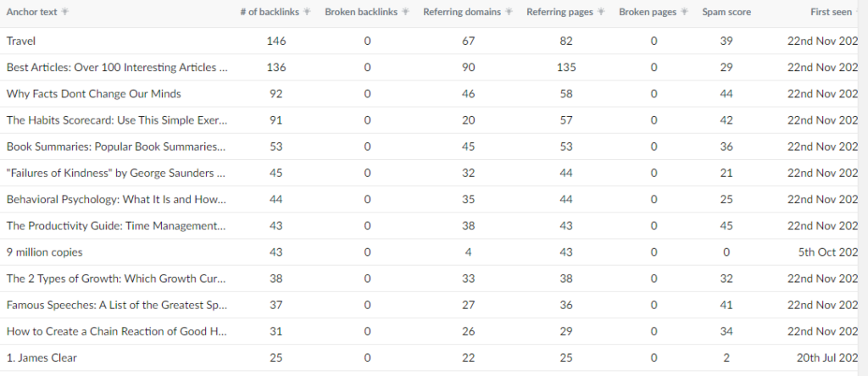Open the Best Articles anchor text entry
The image size is (868, 376).
117,68
